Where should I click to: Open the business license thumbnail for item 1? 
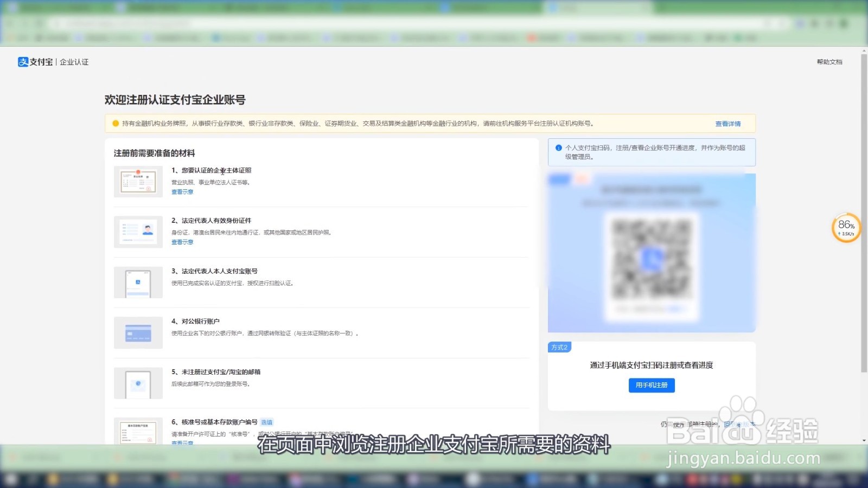point(138,182)
